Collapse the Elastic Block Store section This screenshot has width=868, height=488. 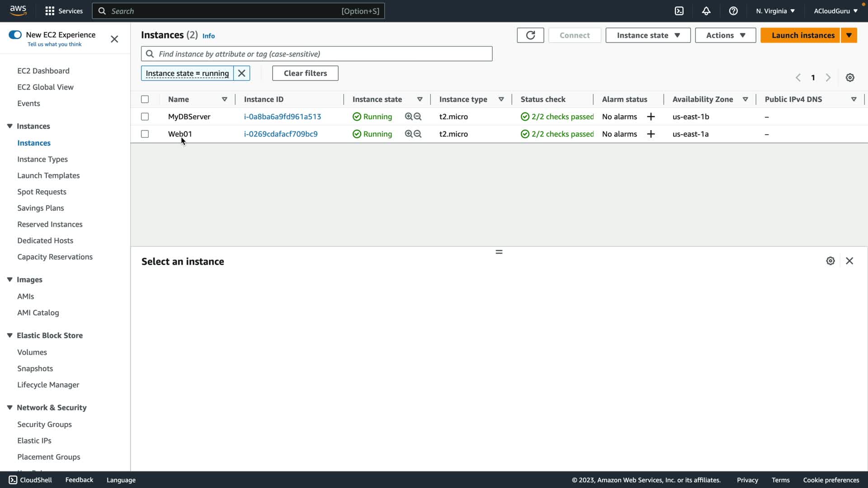point(9,335)
